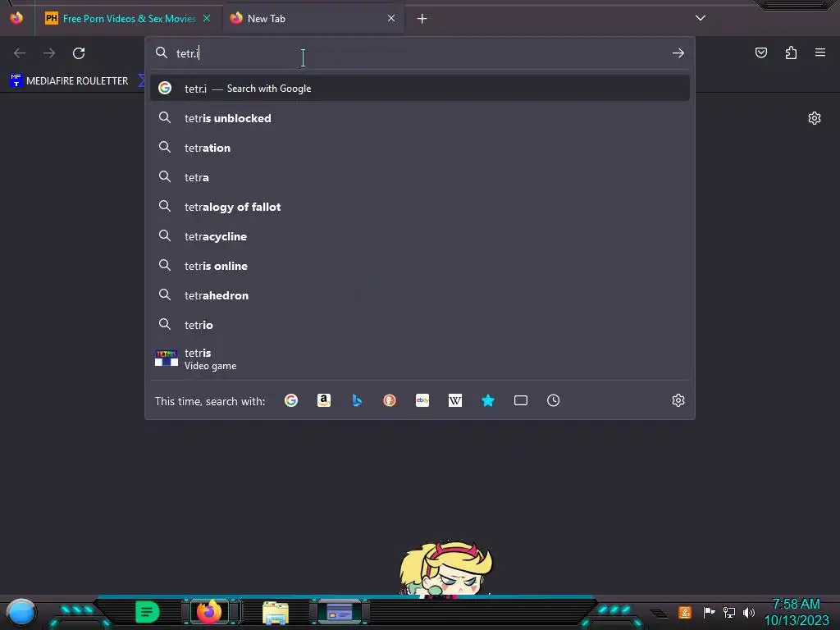This screenshot has height=630, width=840.
Task: Click the Go arrow in address bar
Action: [678, 53]
